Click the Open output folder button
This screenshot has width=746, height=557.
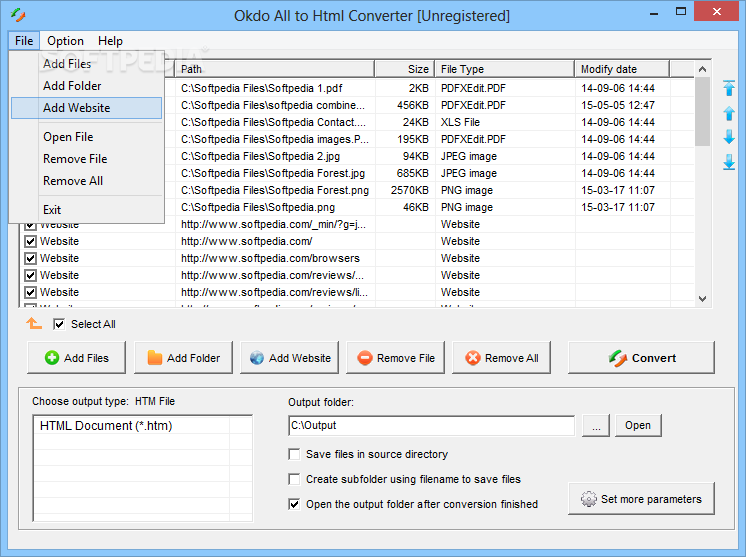[638, 425]
